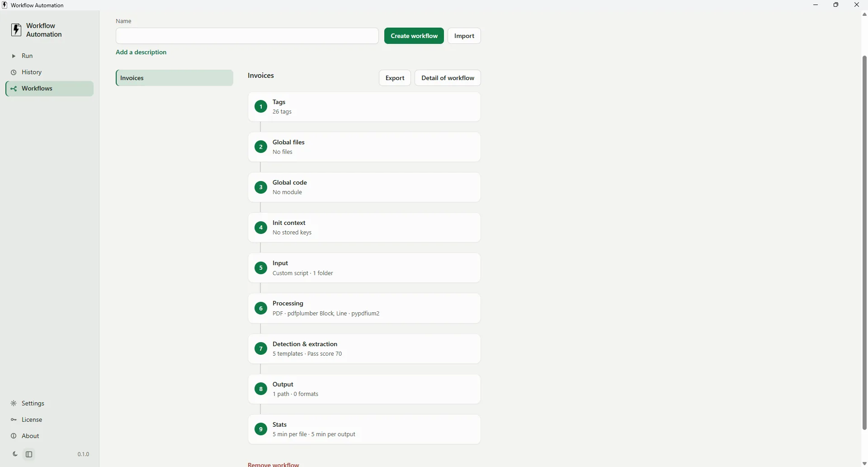Screen dimensions: 868x467
Task: Click '1 path · 0 formats' text
Action: (296, 394)
